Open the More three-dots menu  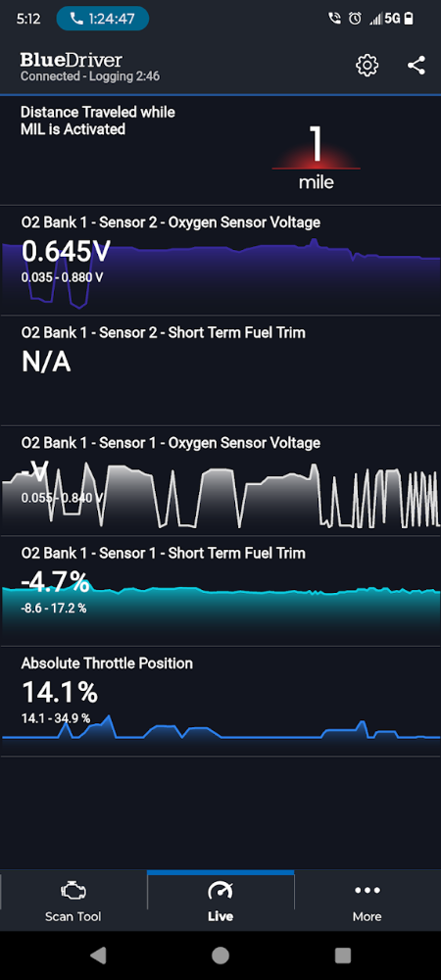point(367,902)
